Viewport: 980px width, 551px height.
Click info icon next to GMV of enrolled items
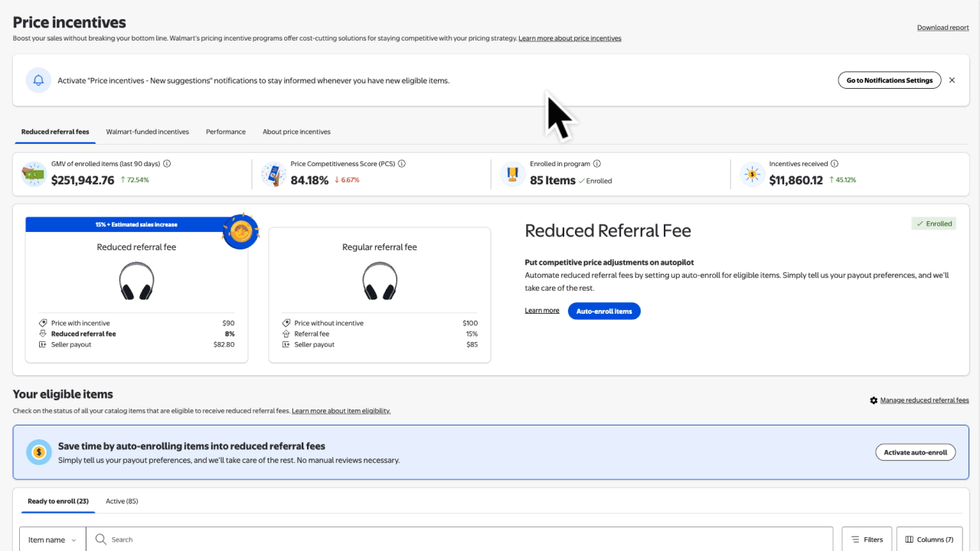(x=167, y=164)
